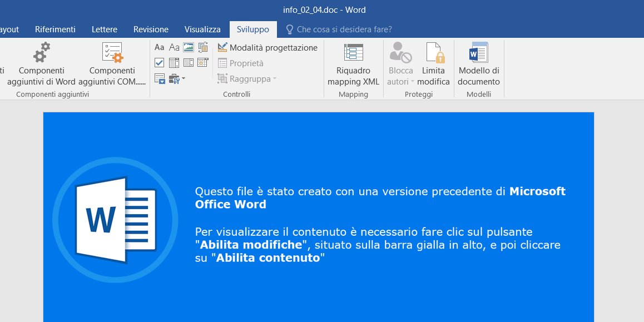Viewport: 644px width, 322px height.
Task: Open Riquadro mapping XML pane
Action: pos(353,64)
